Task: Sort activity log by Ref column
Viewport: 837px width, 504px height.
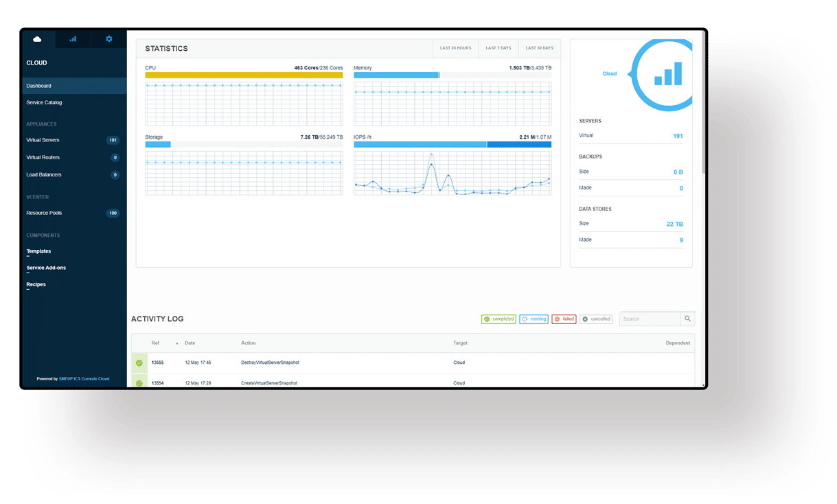Action: pos(156,343)
